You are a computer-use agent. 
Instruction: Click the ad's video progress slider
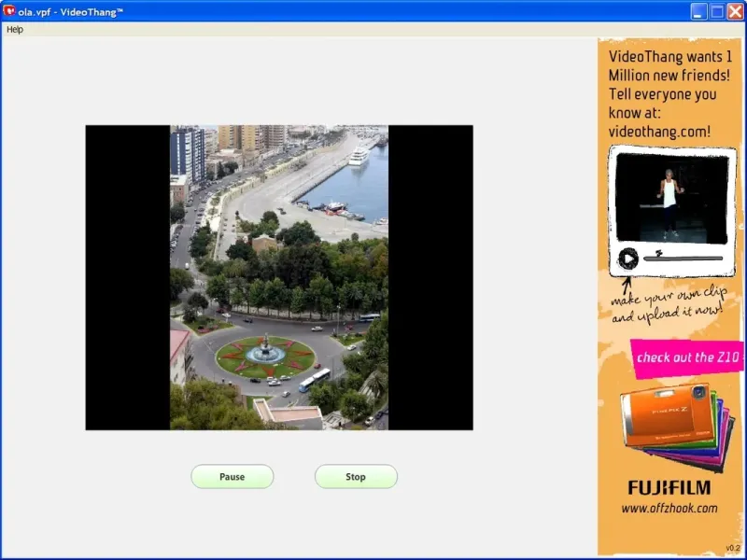coord(684,259)
